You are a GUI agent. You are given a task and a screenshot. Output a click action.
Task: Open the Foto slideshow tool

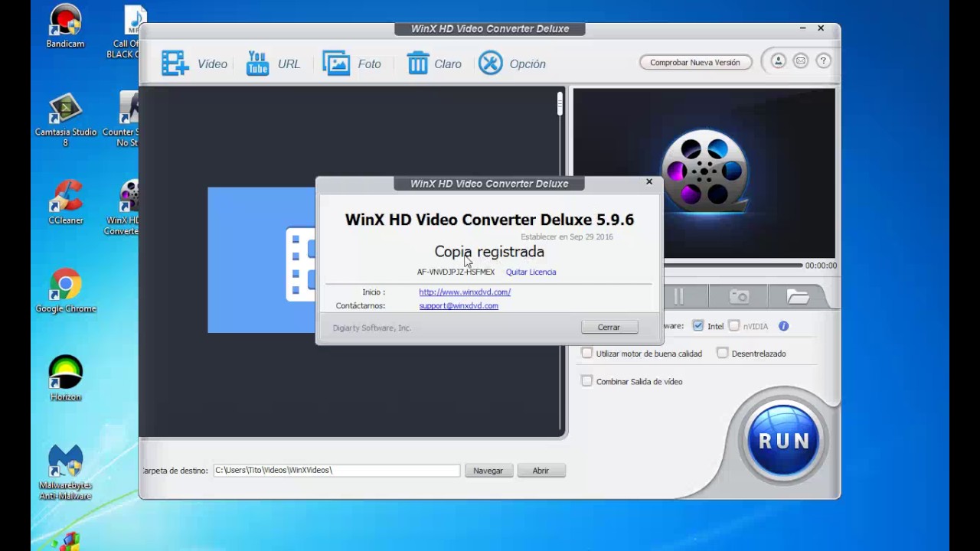[x=351, y=64]
